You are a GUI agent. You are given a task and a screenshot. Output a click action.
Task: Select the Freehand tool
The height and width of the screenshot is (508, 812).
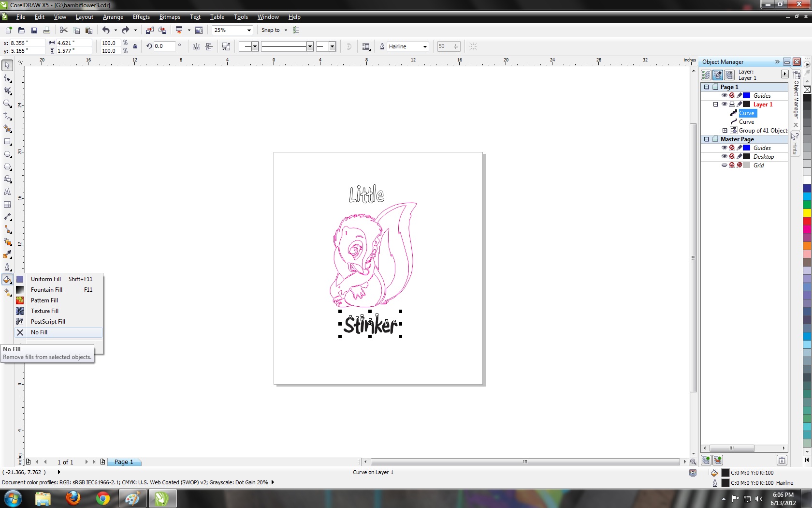(x=7, y=116)
